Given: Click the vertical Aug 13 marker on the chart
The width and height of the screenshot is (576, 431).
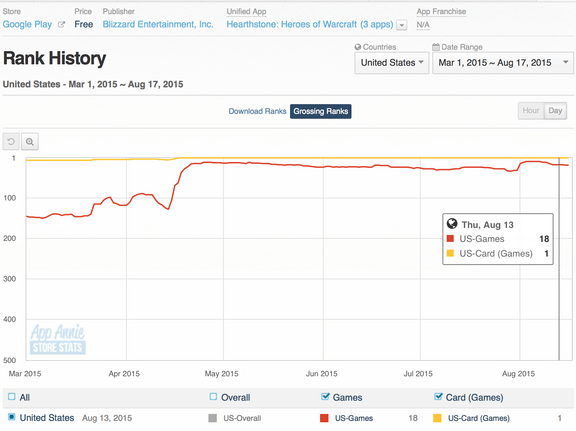Looking at the screenshot, I should (x=559, y=259).
